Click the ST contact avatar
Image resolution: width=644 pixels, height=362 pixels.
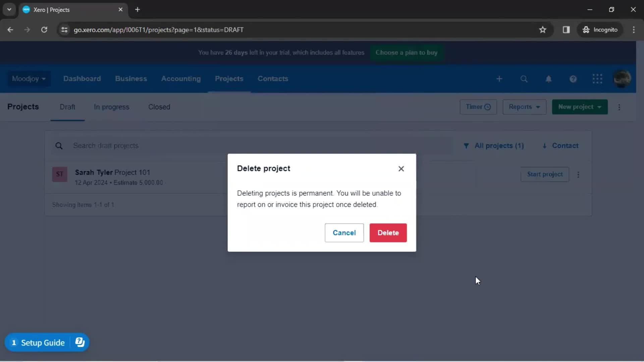click(60, 174)
